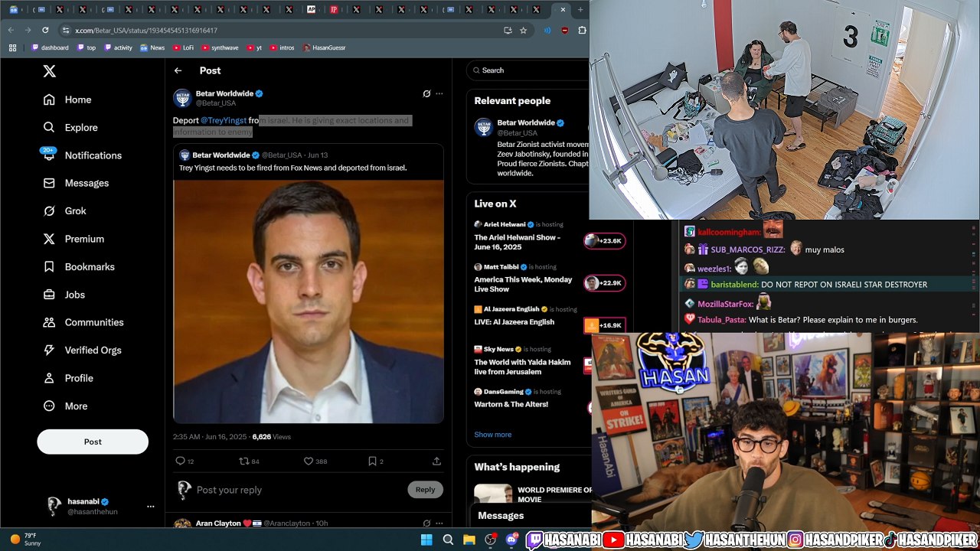Expand the Messages drawer
This screenshot has height=551, width=980.
(531, 516)
